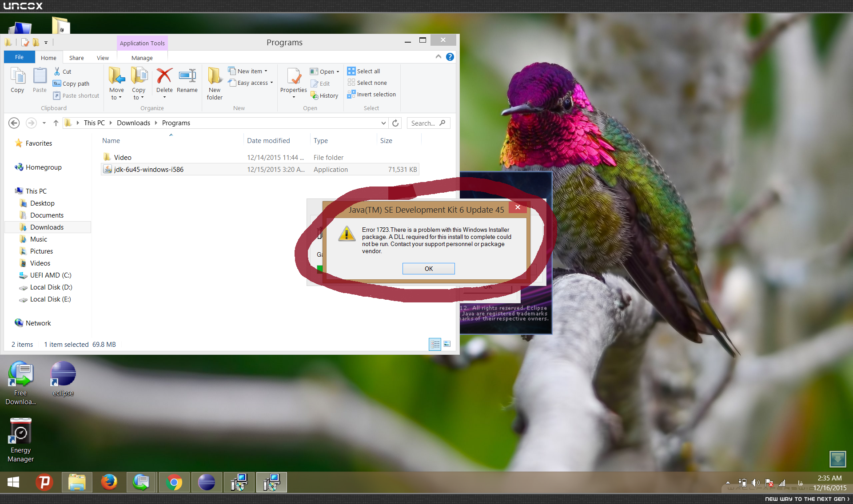The image size is (853, 504).
Task: Switch to details view layout icon
Action: [435, 344]
